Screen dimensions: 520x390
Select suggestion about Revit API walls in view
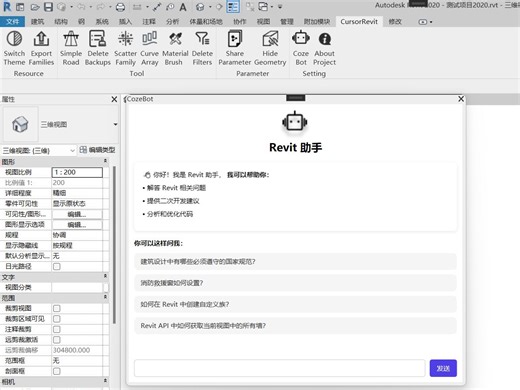[295, 326]
